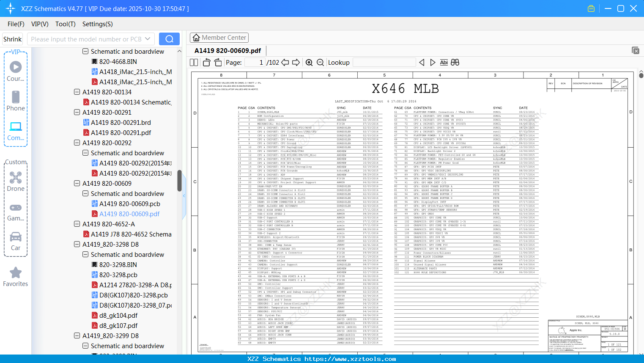Open the Member Center
The width and height of the screenshot is (644, 363).
pyautogui.click(x=219, y=38)
